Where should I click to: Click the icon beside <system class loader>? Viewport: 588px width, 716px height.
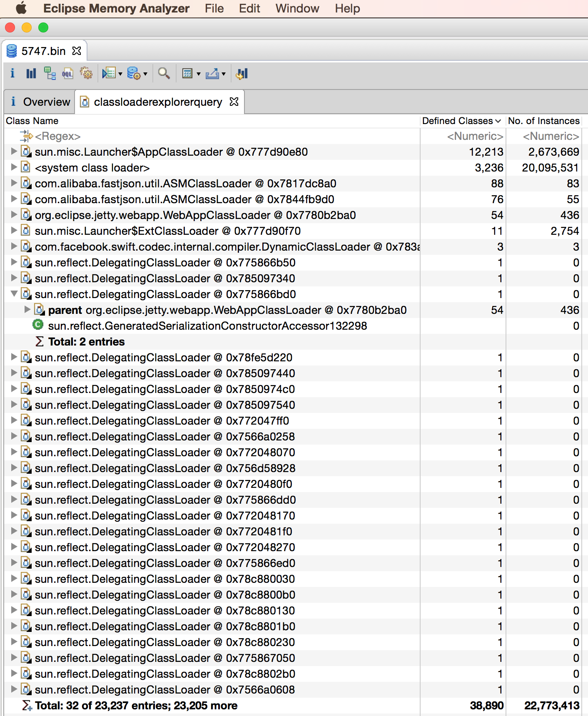26,167
